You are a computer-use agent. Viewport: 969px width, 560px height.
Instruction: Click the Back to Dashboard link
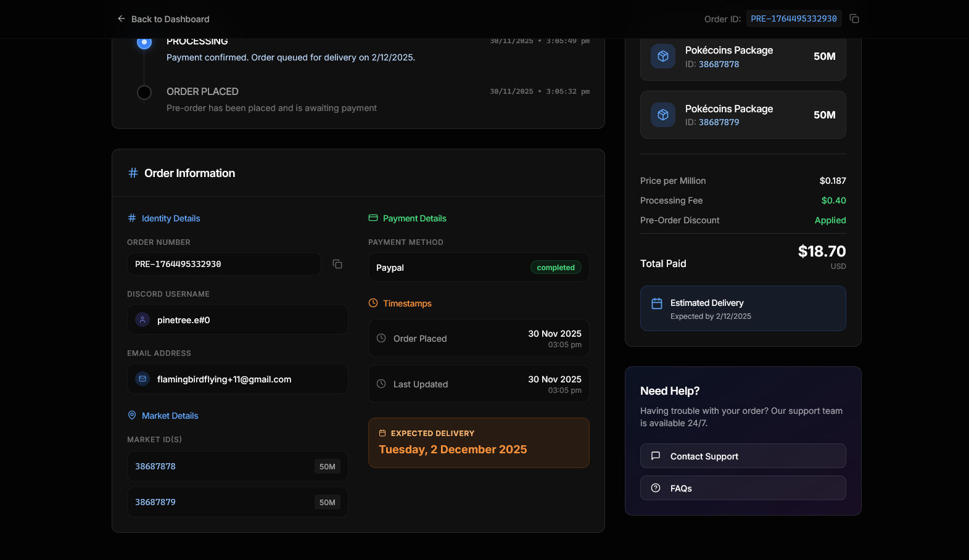(163, 19)
